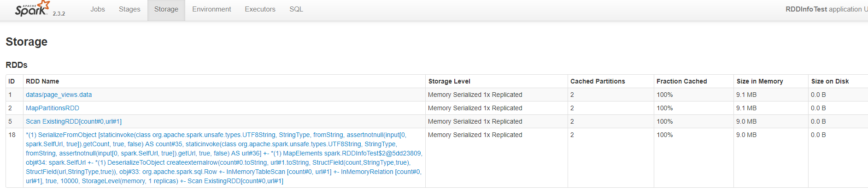Click the Storage Level column header
868x191 pixels.
click(449, 81)
